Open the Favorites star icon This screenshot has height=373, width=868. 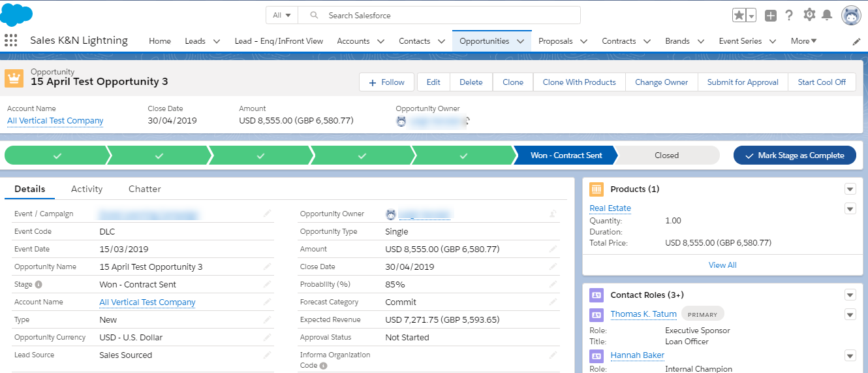[739, 15]
